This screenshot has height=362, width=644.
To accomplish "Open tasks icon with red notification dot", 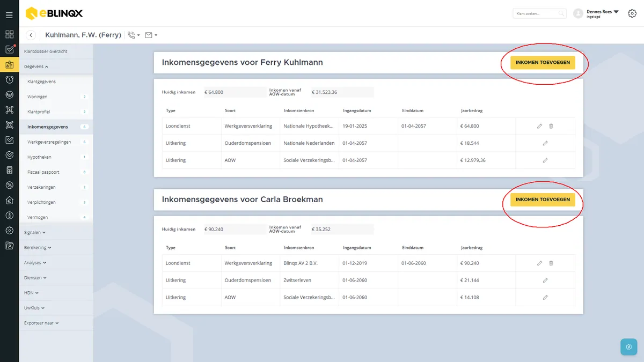I will coord(9,49).
